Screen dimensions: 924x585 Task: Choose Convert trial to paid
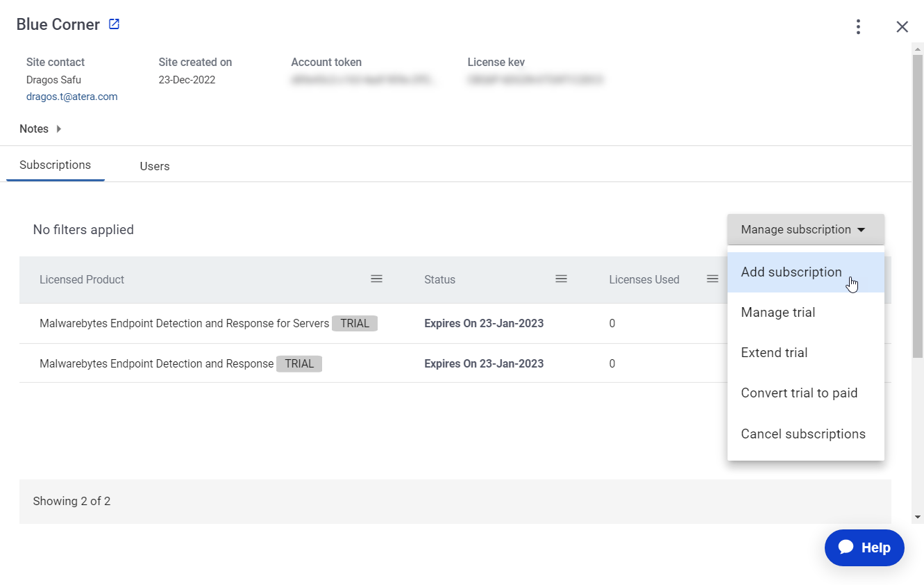point(806,393)
